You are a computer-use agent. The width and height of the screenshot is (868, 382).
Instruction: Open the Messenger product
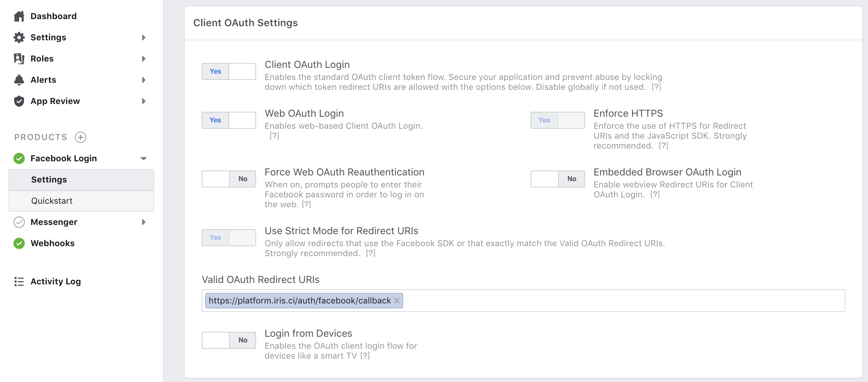(x=54, y=222)
